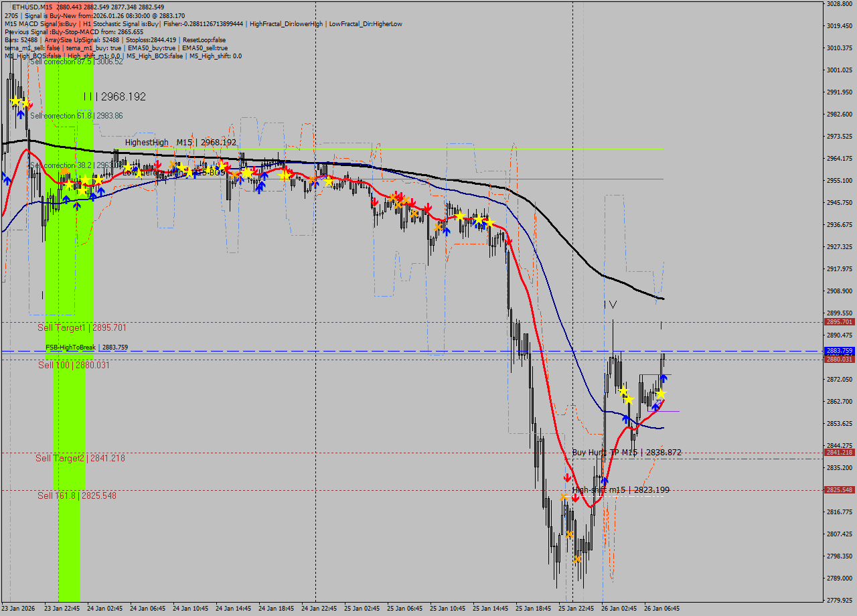Click the lowest orange X marker at chart bottom
857x616 pixels.
[x=577, y=558]
